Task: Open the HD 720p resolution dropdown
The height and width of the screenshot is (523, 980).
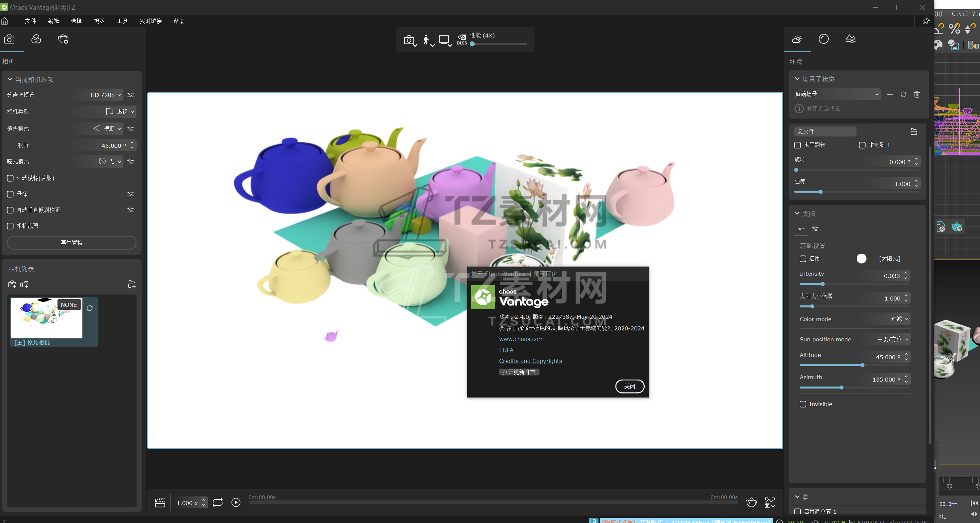Action: coord(106,95)
